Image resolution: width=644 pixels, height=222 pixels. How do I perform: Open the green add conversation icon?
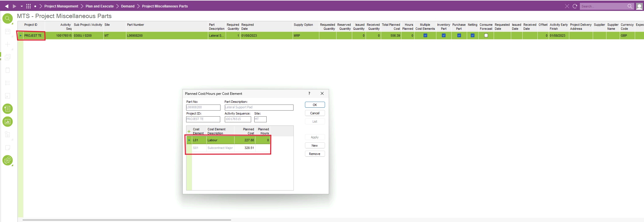(8, 160)
